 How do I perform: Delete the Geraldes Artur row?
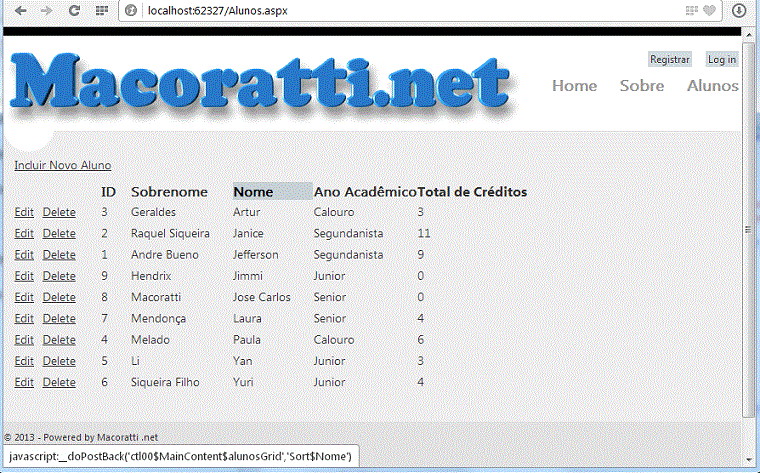(x=59, y=212)
